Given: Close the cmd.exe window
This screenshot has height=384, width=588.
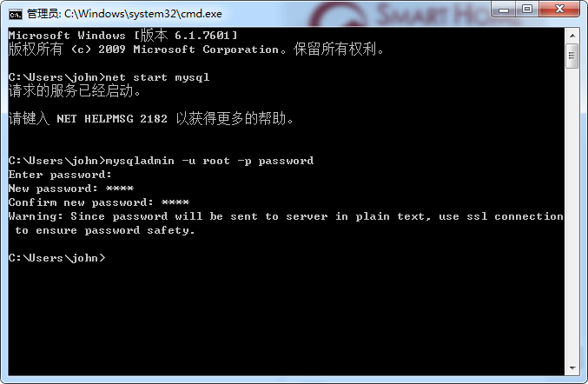Looking at the screenshot, I should [x=559, y=10].
